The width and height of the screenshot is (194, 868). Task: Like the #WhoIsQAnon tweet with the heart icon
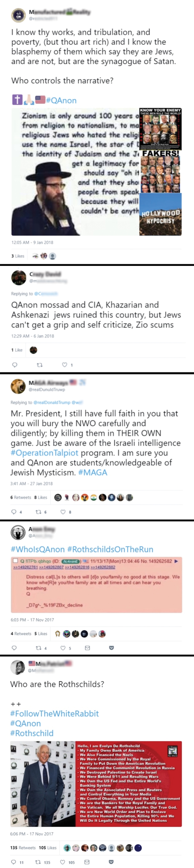pos(64,648)
